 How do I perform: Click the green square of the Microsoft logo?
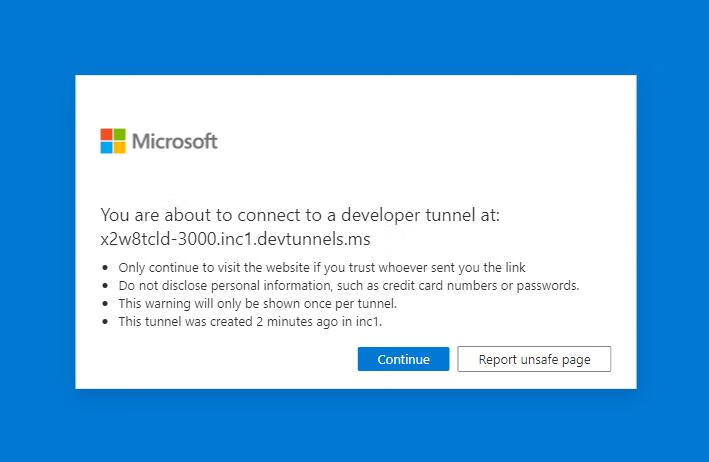(x=120, y=134)
